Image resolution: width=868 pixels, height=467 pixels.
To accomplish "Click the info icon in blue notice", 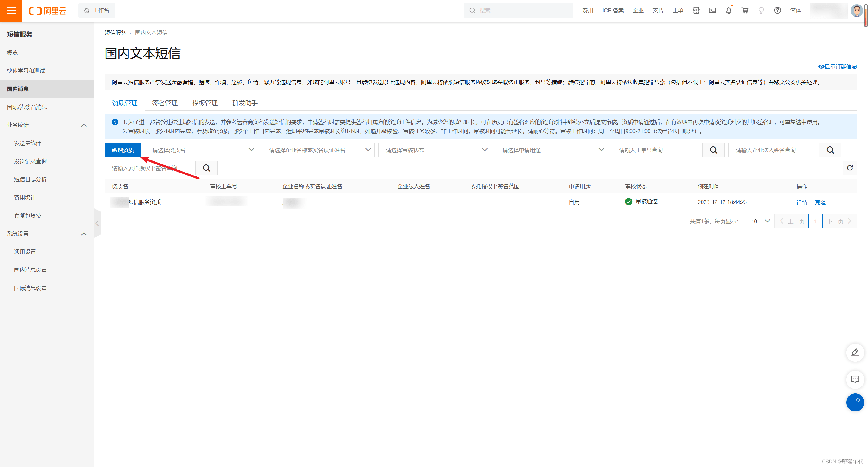I will [x=115, y=122].
